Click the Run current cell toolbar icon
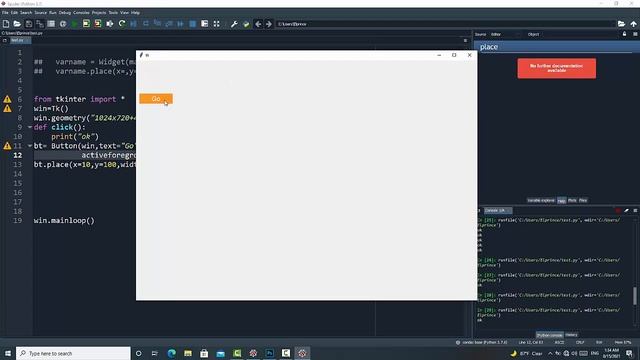The width and height of the screenshot is (640, 360). [x=86, y=24]
